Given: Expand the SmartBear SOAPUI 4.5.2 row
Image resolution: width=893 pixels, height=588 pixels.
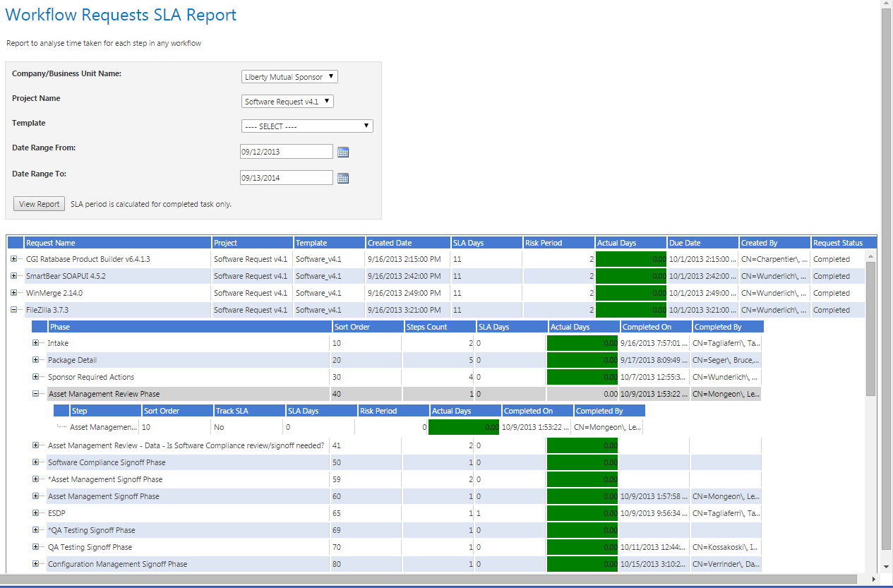Looking at the screenshot, I should point(14,276).
